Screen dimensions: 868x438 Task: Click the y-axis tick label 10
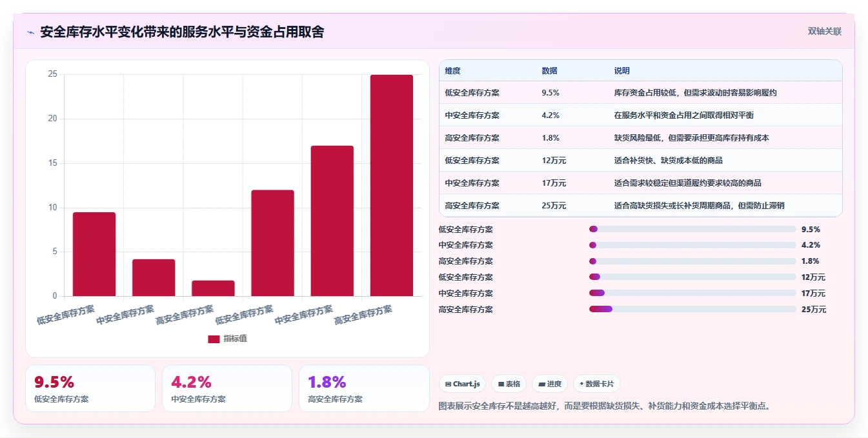click(x=53, y=208)
